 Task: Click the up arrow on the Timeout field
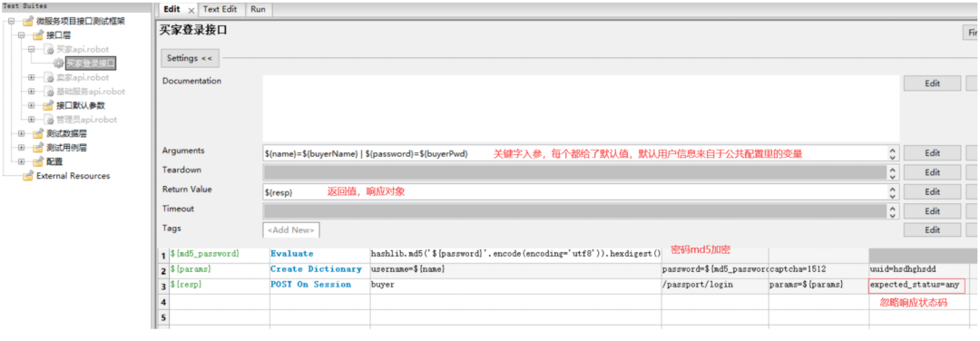coord(893,208)
